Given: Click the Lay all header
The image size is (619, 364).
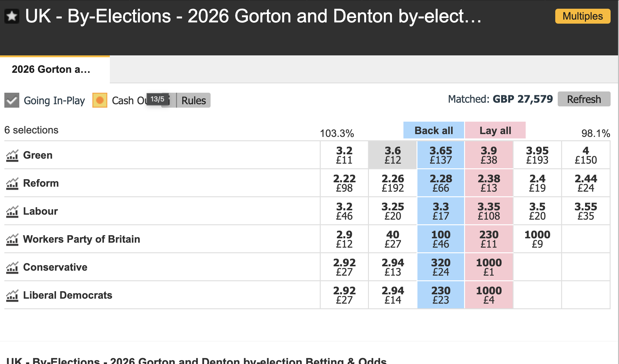Looking at the screenshot, I should click(x=495, y=130).
